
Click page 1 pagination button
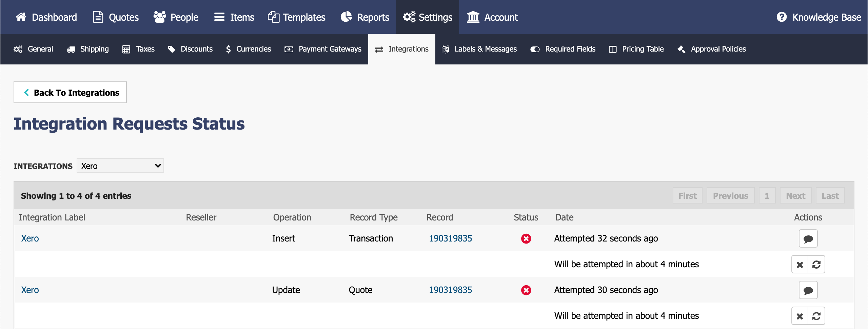pos(767,196)
